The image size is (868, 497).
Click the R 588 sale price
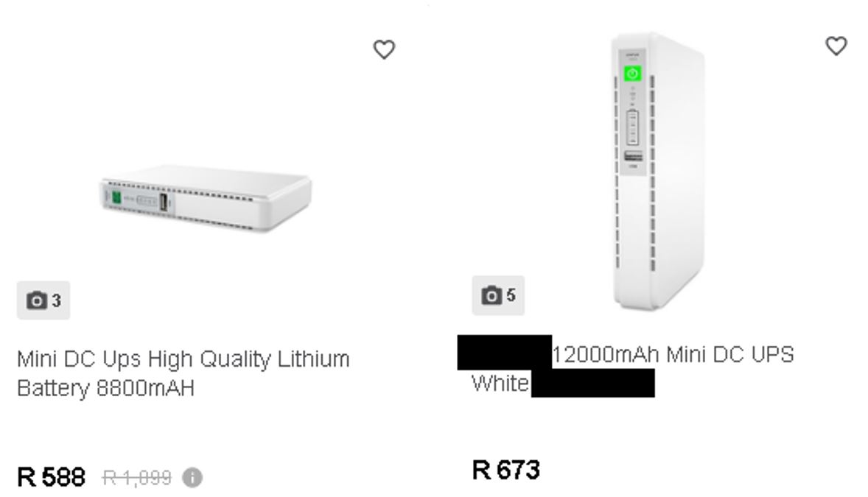51,477
